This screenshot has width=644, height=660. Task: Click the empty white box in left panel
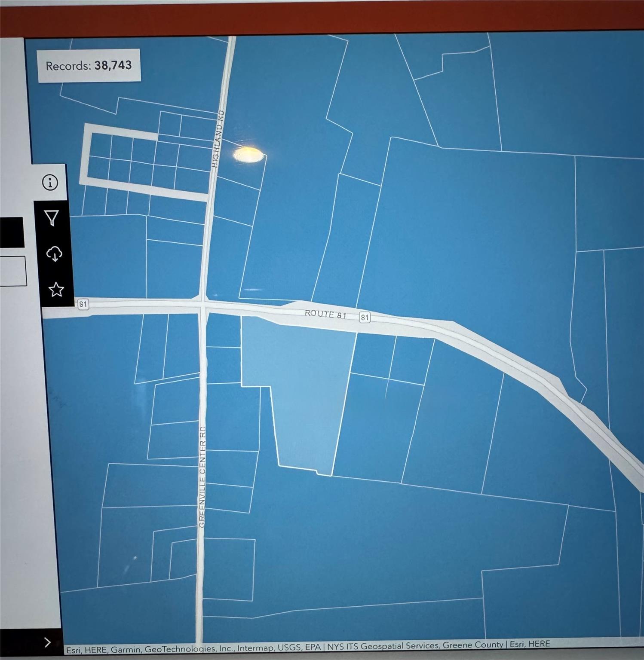click(13, 271)
